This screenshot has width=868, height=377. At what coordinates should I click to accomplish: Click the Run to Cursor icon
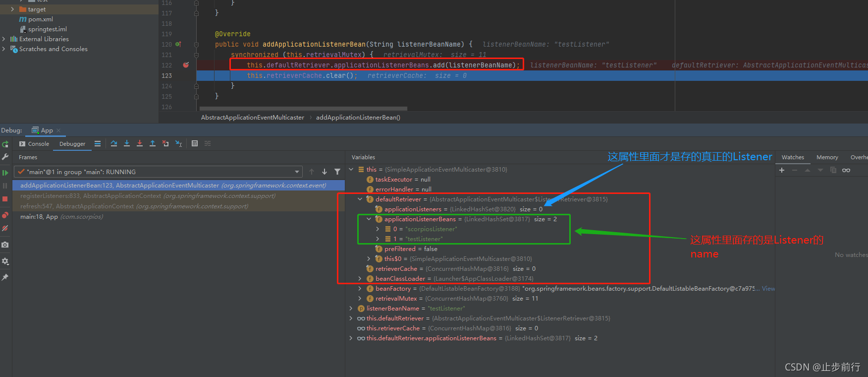coord(179,143)
